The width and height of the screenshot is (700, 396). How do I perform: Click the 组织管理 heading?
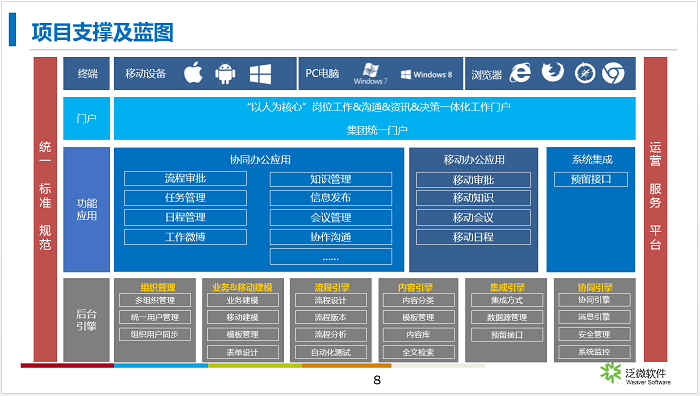158,287
